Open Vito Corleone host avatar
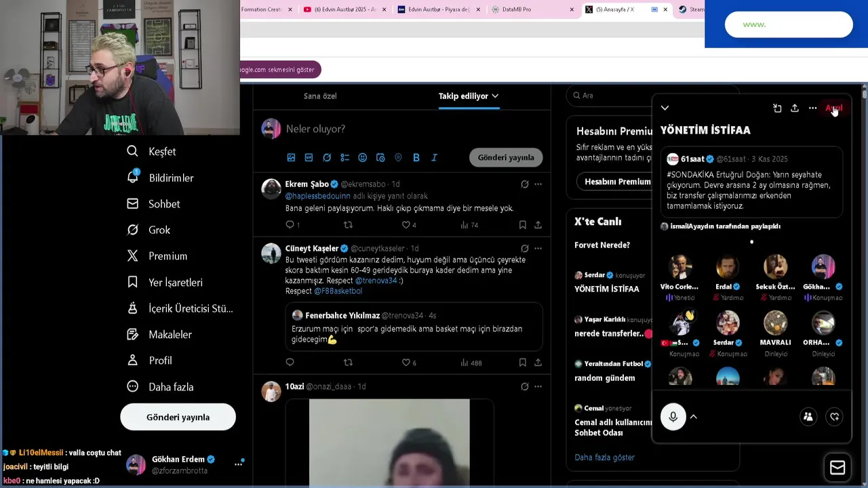 [x=680, y=267]
